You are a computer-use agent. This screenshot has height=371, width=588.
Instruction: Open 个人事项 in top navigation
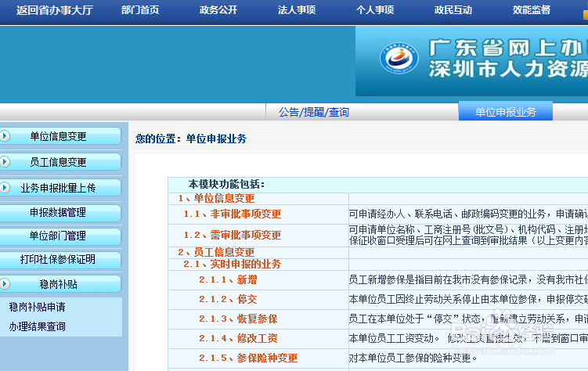[375, 10]
